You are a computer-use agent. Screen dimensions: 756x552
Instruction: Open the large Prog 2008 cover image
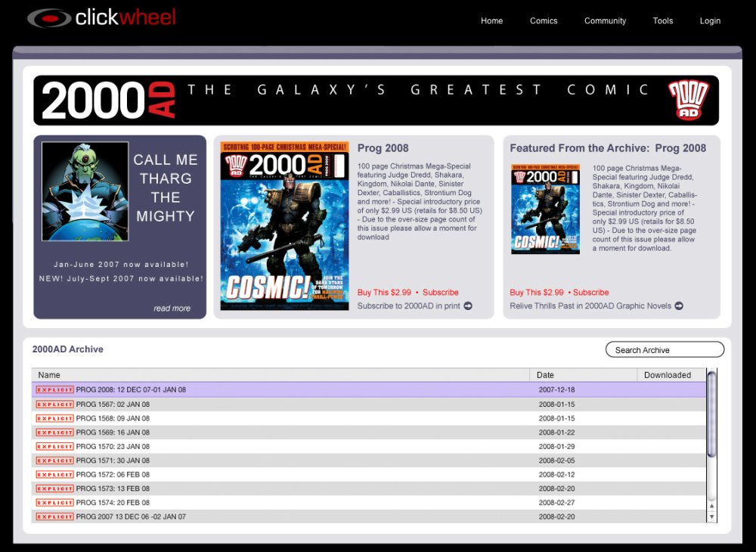(284, 225)
